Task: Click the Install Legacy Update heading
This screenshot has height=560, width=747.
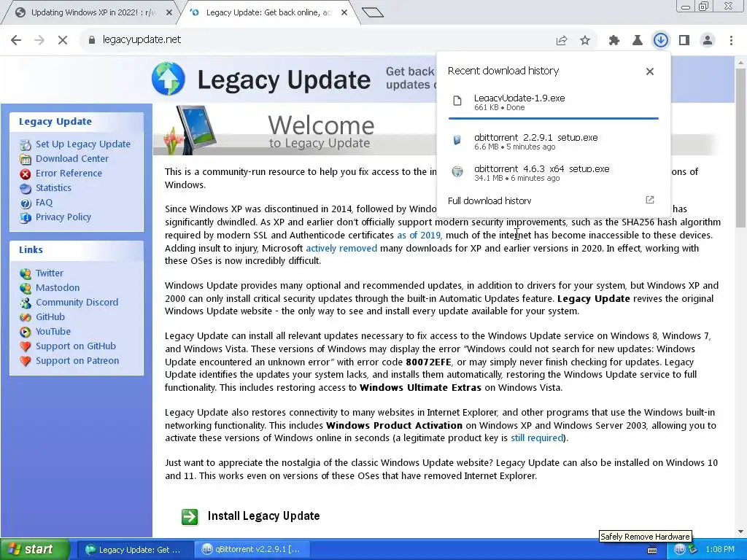Action: pyautogui.click(x=263, y=516)
